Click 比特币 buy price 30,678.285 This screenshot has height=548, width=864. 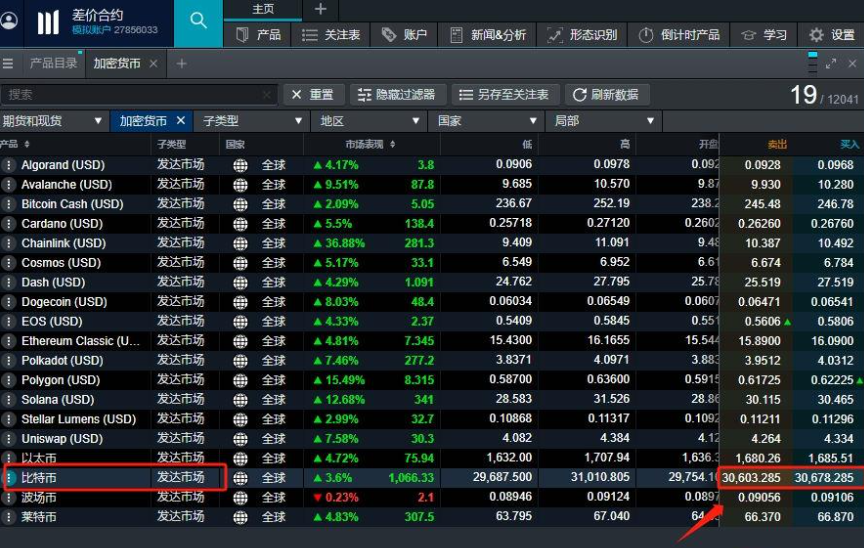tap(824, 478)
